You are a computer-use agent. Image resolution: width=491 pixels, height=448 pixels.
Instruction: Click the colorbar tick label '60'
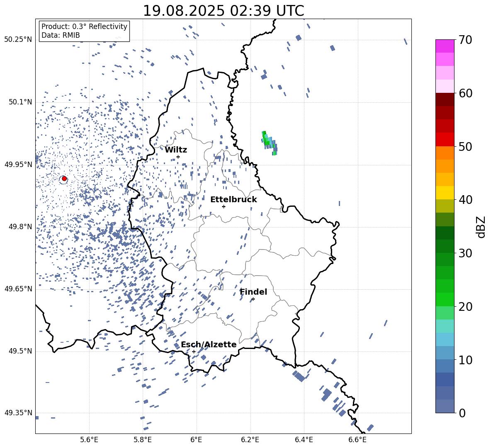[465, 93]
